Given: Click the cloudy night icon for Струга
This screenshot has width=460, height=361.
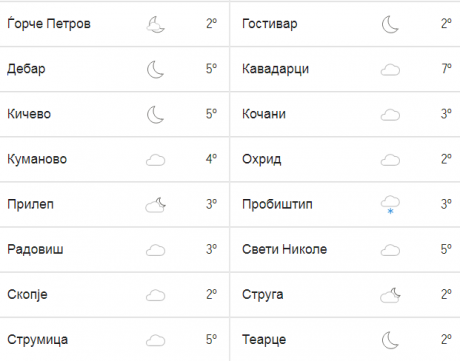Looking at the screenshot, I should 390,295.
